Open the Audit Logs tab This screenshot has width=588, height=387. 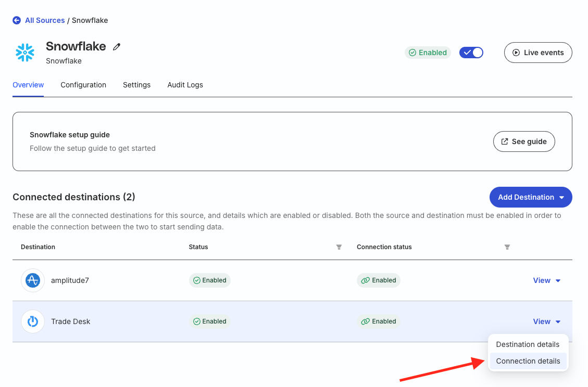(185, 85)
